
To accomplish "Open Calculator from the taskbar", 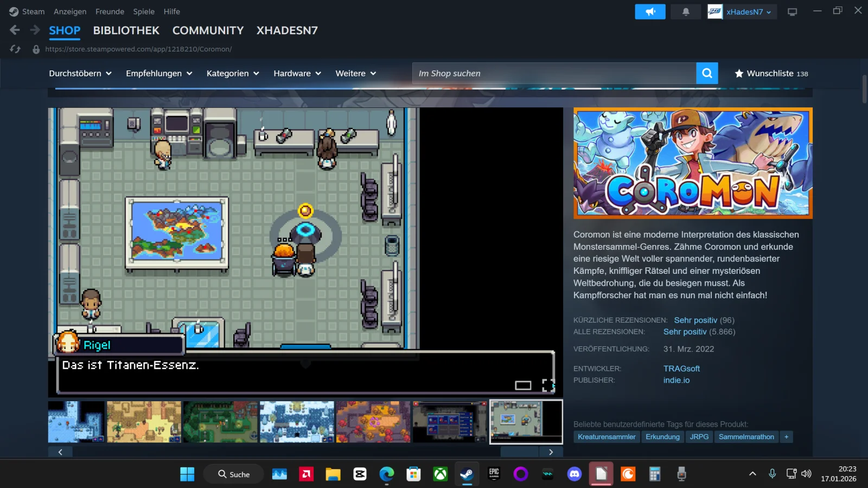I will click(x=655, y=474).
